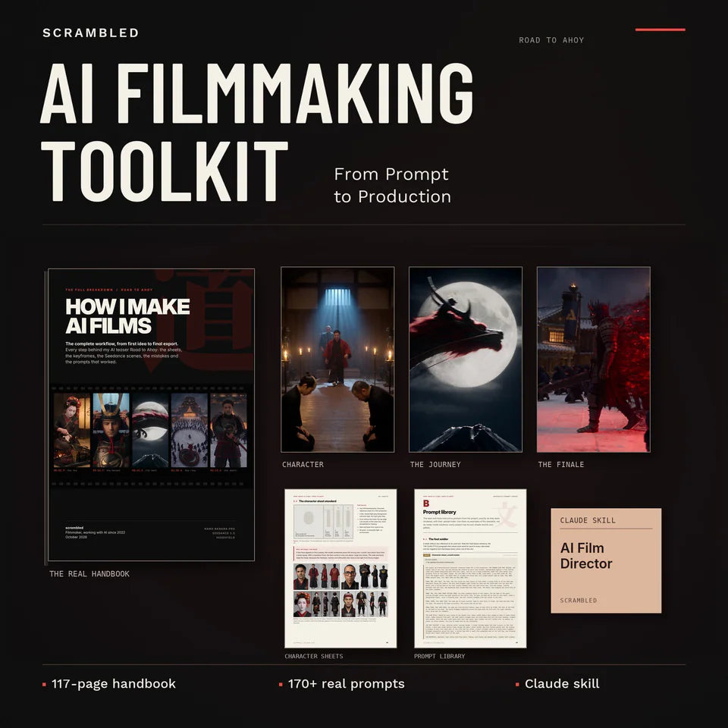Viewport: 728px width, 728px height.
Task: Select the samurai helmet frame in the film strip
Action: [111, 431]
